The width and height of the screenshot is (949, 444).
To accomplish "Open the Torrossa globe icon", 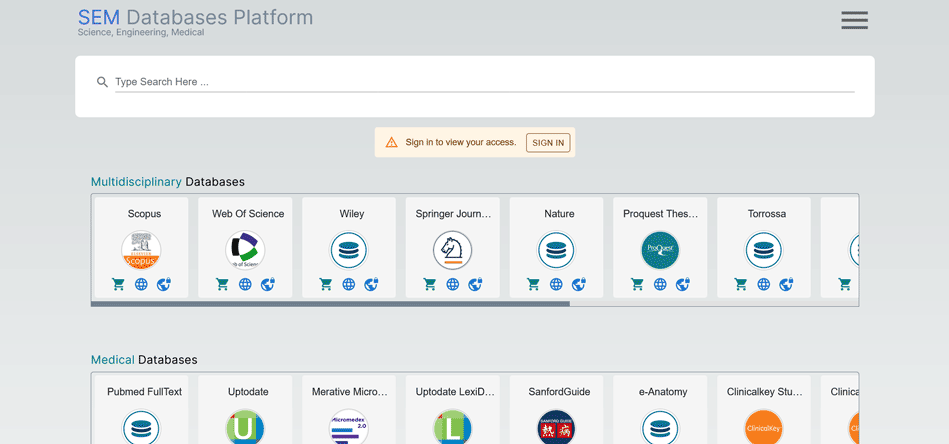I will [x=764, y=284].
